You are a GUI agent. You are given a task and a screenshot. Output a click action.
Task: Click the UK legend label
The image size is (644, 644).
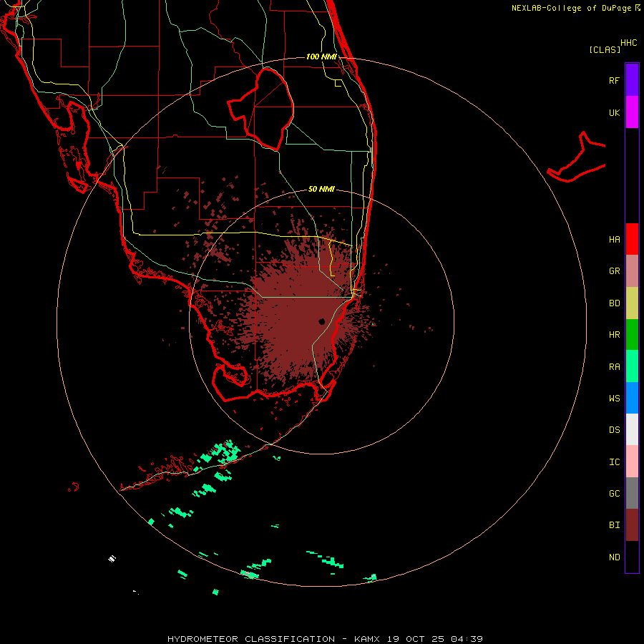[614, 112]
